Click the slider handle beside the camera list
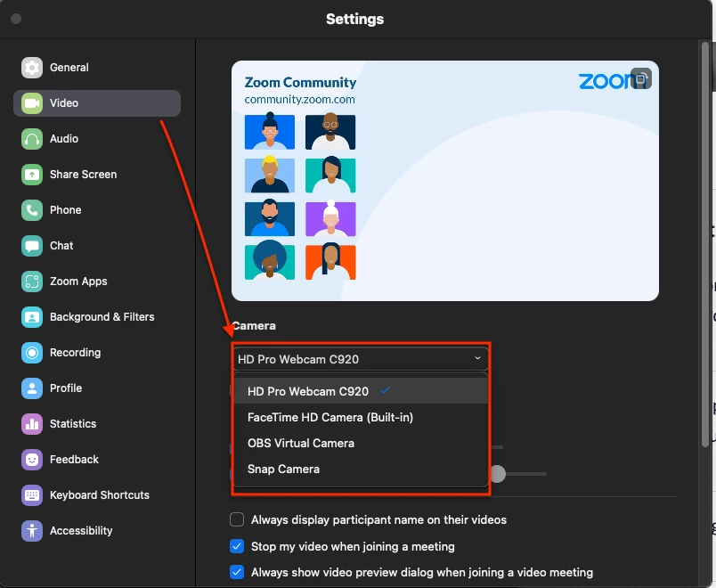This screenshot has width=716, height=588. click(x=498, y=474)
